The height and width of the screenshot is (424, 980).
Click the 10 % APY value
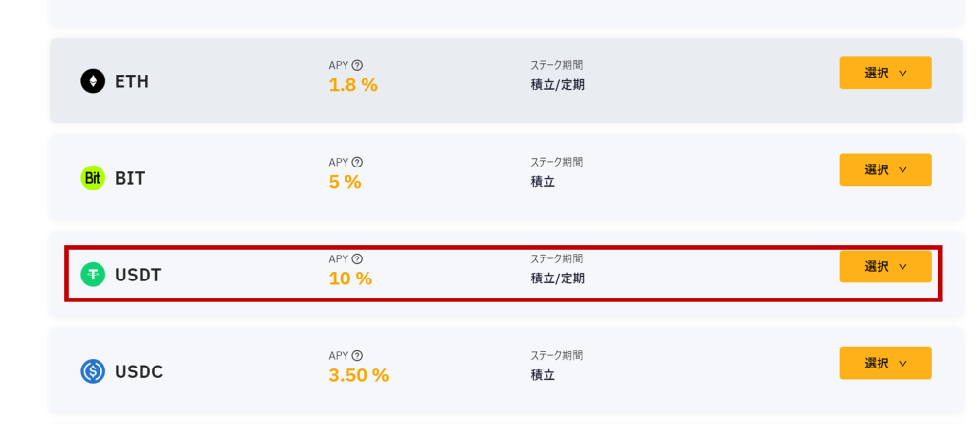(x=350, y=279)
